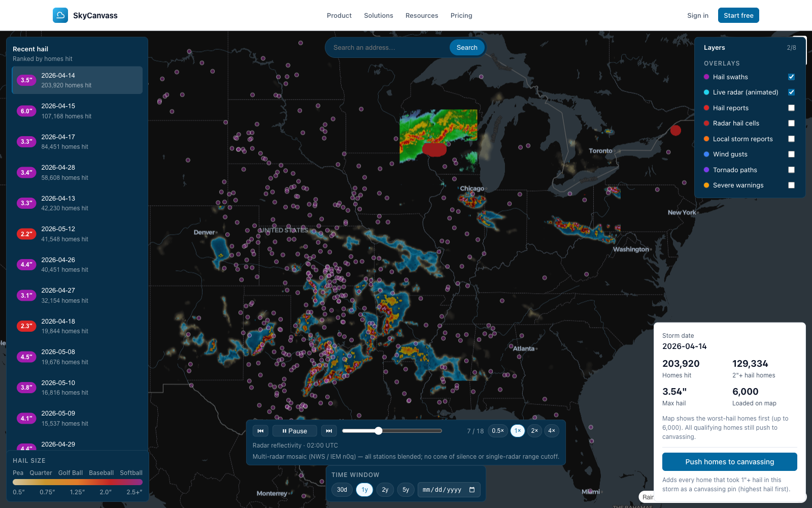
Task: Click the hail size color gradient bar
Action: pos(78,482)
